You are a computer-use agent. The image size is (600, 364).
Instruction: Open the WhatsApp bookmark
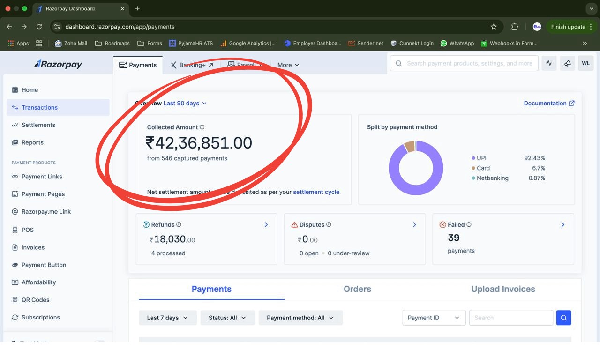[457, 43]
